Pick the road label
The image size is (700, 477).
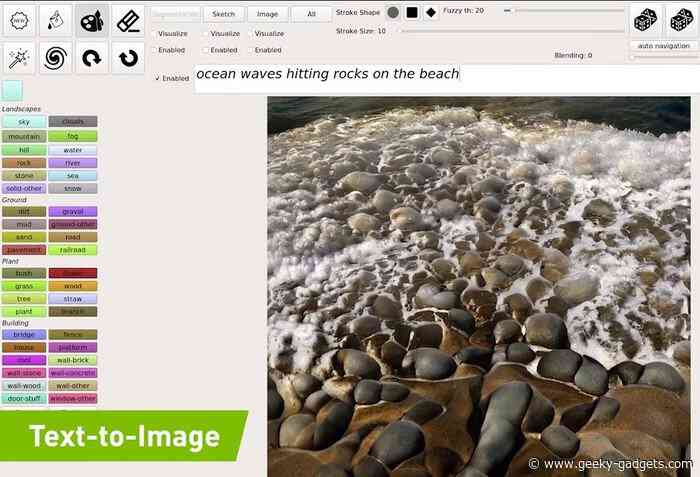click(x=73, y=237)
